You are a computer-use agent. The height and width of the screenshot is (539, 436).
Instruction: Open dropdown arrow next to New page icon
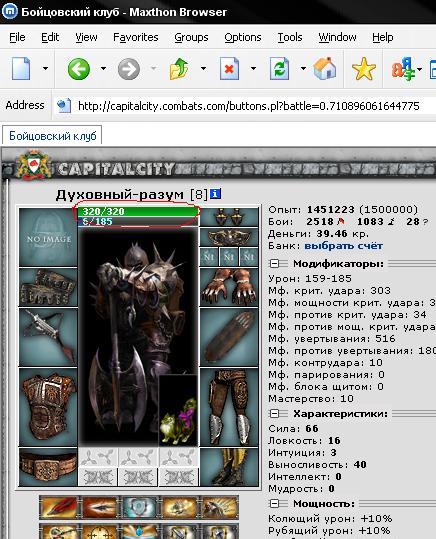coord(45,68)
